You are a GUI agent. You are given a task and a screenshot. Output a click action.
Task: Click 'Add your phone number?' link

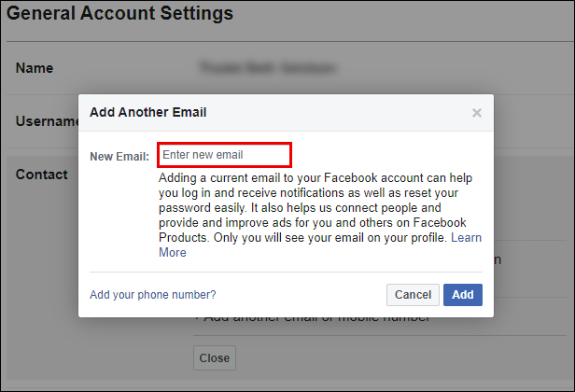(x=152, y=295)
